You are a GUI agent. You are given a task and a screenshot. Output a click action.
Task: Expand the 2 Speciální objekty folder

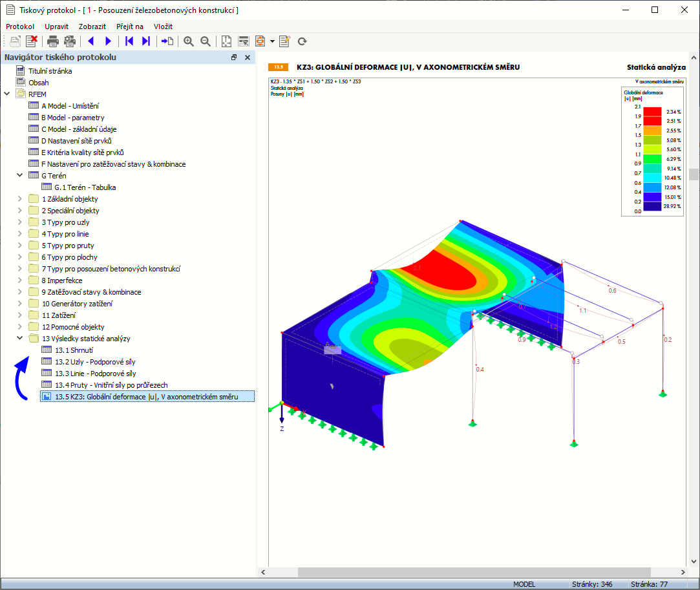coord(19,210)
